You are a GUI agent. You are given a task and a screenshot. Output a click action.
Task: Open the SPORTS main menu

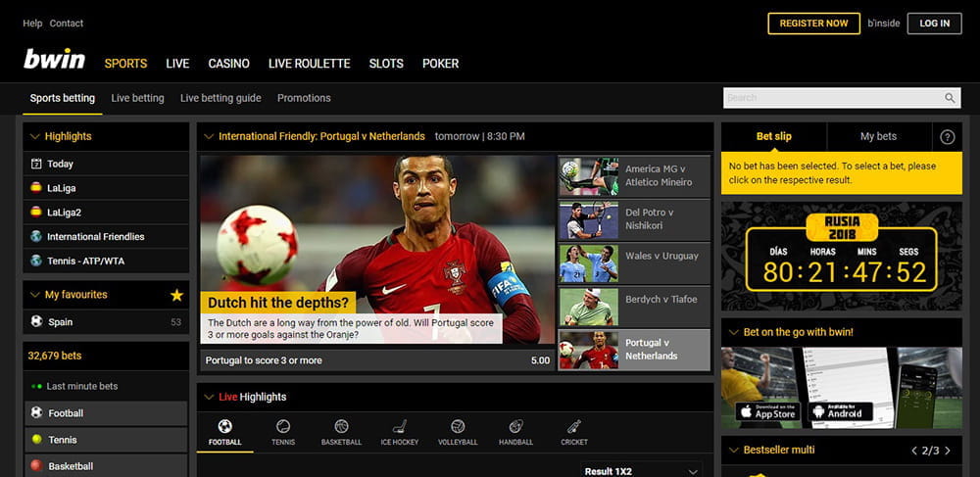point(125,64)
